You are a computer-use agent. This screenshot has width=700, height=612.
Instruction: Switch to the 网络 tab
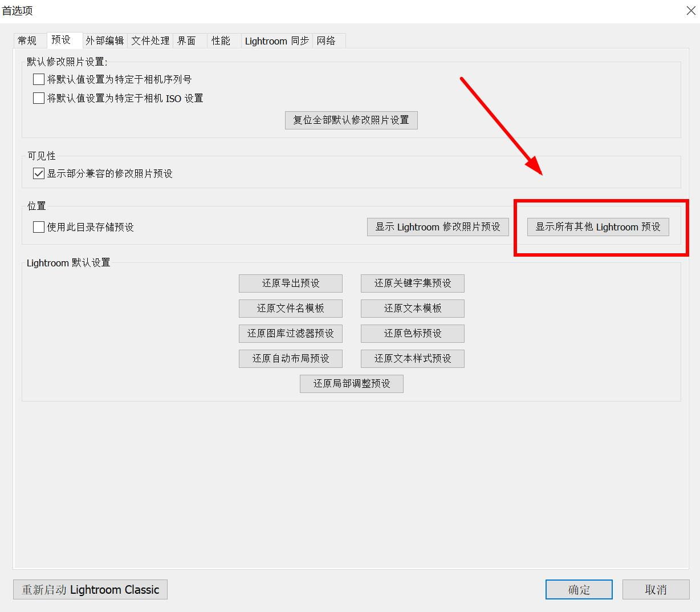pos(326,40)
